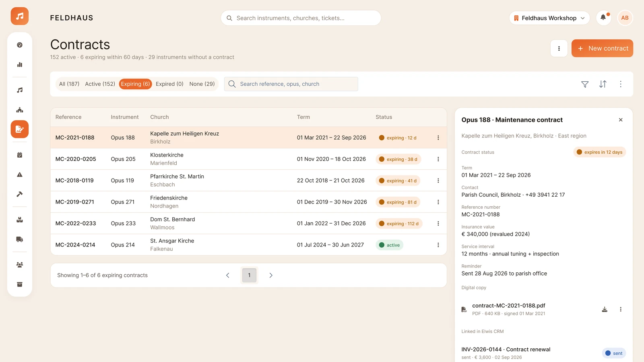Open options for contract-MC-2021-0188.pdf file
This screenshot has height=362, width=644.
click(621, 309)
